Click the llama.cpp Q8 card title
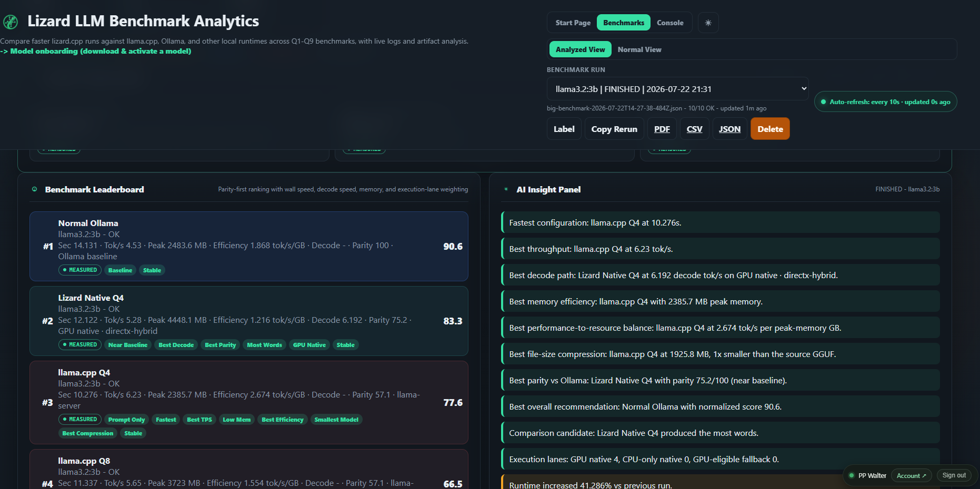 (x=84, y=461)
